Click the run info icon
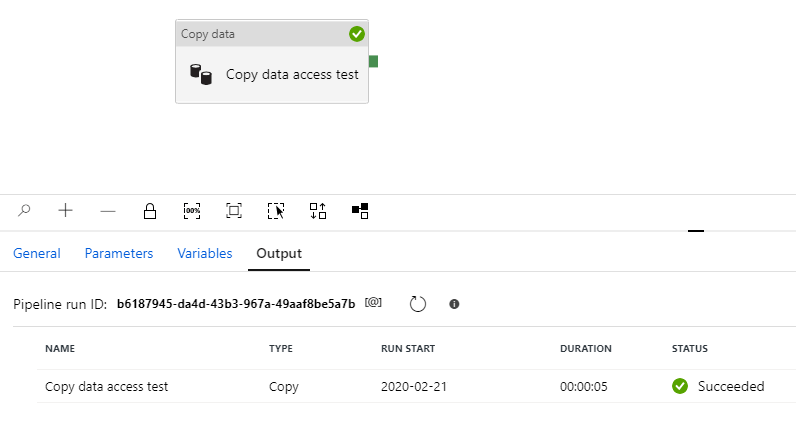The image size is (796, 429). (x=454, y=303)
